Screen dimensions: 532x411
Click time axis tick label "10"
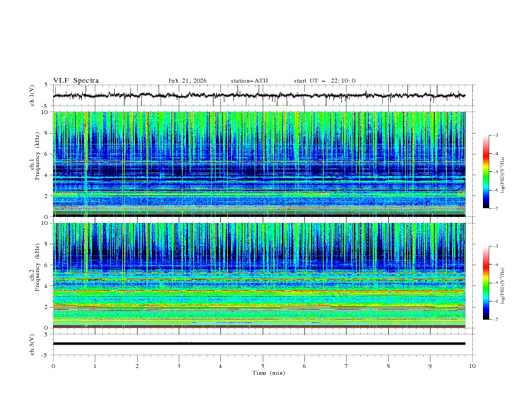pos(472,366)
